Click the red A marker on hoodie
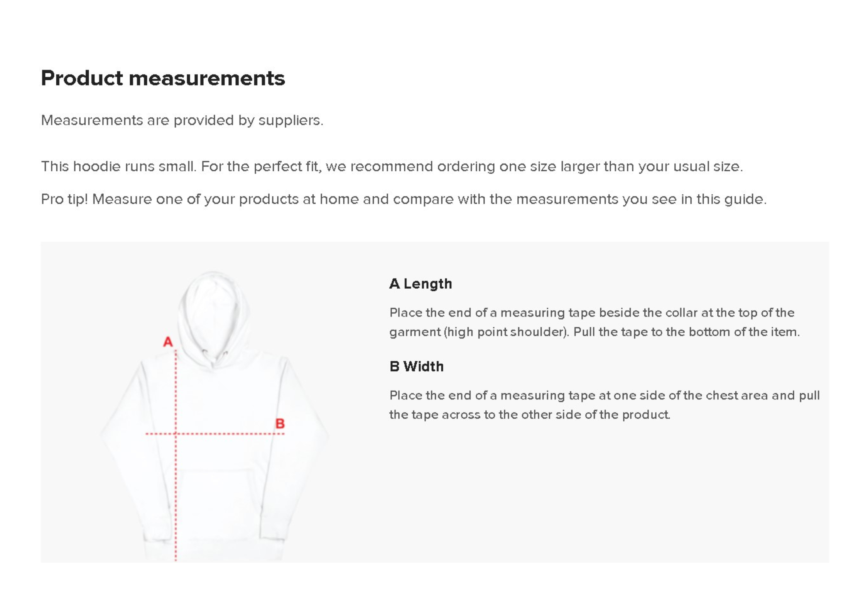 tap(168, 342)
